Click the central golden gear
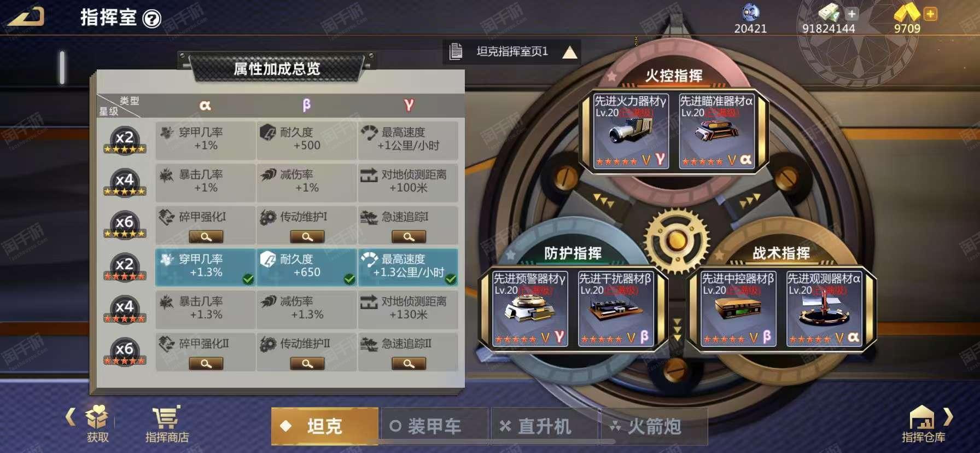 click(x=677, y=240)
